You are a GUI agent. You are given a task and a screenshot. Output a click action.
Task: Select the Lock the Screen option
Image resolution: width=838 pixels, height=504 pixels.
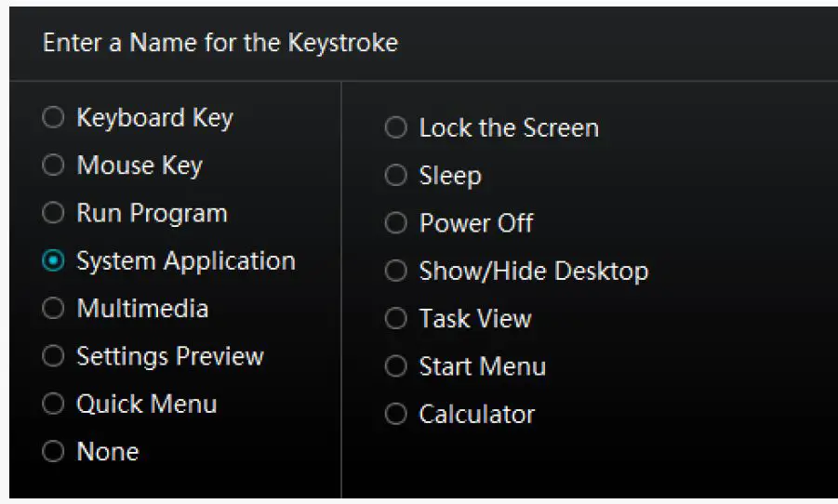click(x=396, y=128)
